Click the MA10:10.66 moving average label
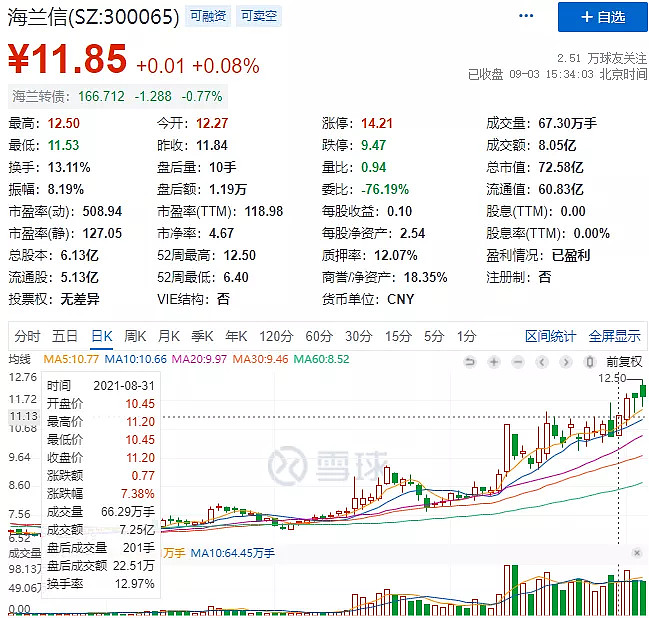 pos(135,359)
